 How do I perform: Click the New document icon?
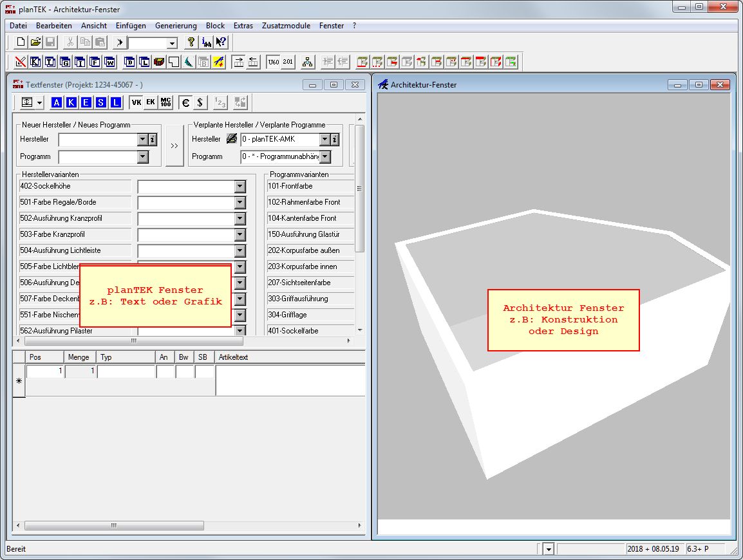coord(21,42)
